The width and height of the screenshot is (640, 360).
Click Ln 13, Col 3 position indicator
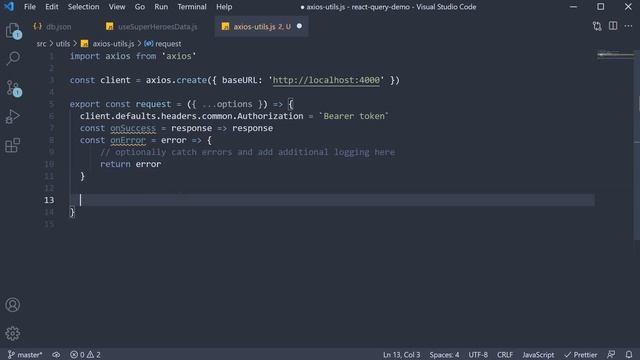pos(401,355)
